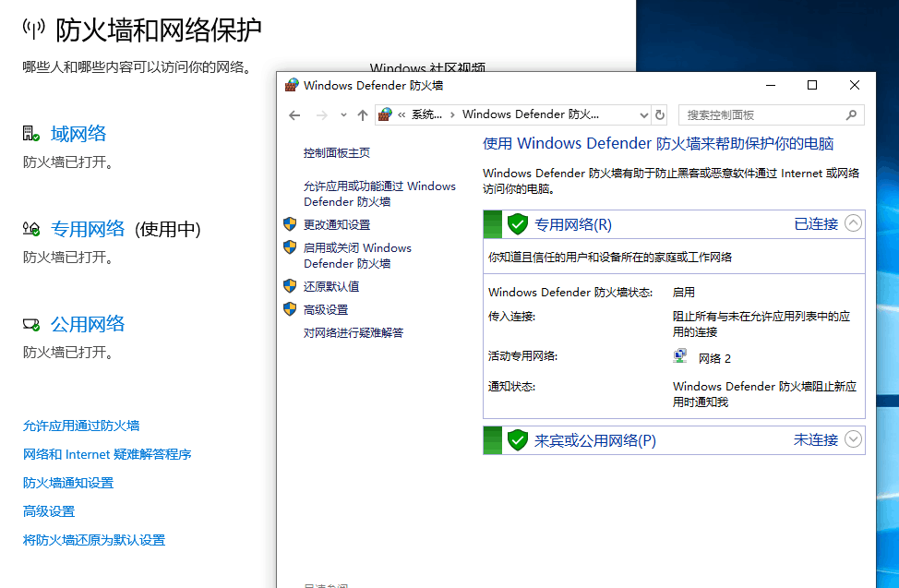Click the address bar control panel icon

pyautogui.click(x=385, y=114)
